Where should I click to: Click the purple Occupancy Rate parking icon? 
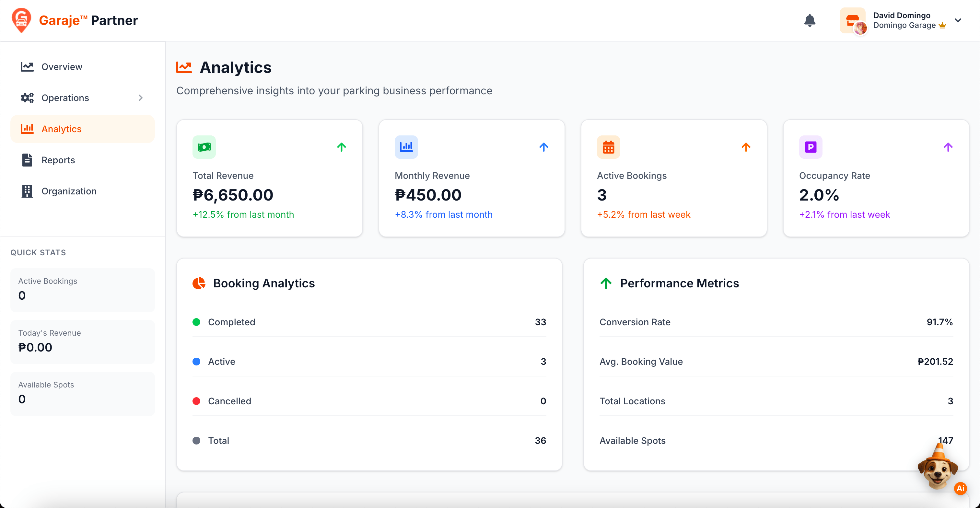[810, 147]
